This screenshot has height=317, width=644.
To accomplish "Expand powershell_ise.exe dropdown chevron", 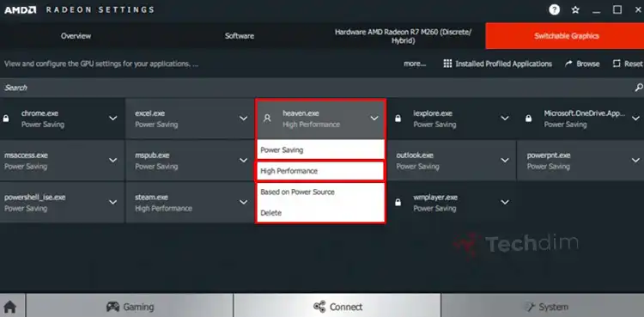I will click(112, 202).
